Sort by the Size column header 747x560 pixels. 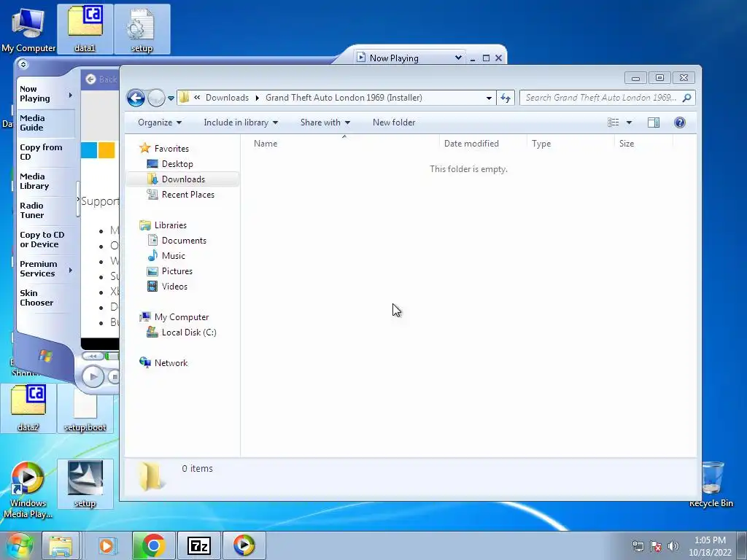(x=627, y=144)
